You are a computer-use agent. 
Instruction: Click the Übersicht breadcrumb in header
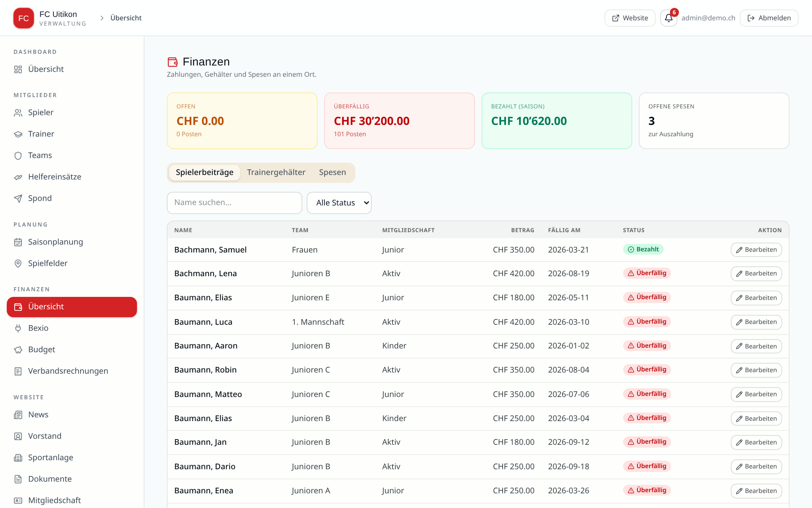tap(126, 18)
